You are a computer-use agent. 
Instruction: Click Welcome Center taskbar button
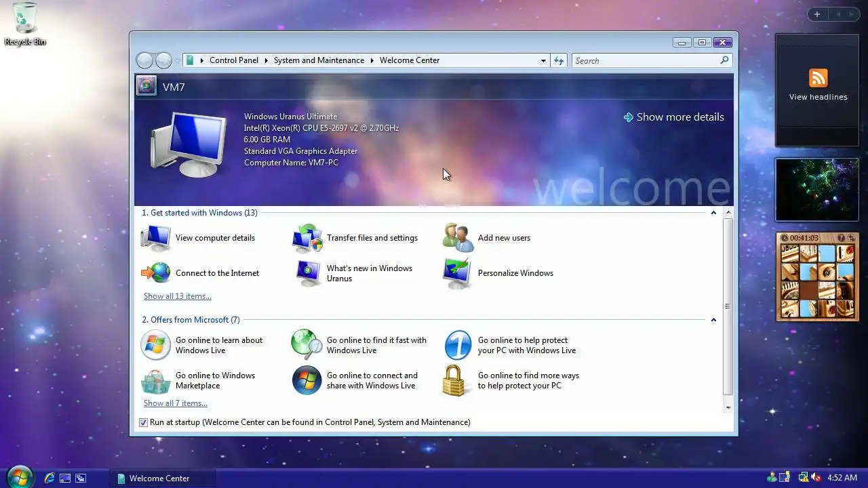click(x=163, y=478)
